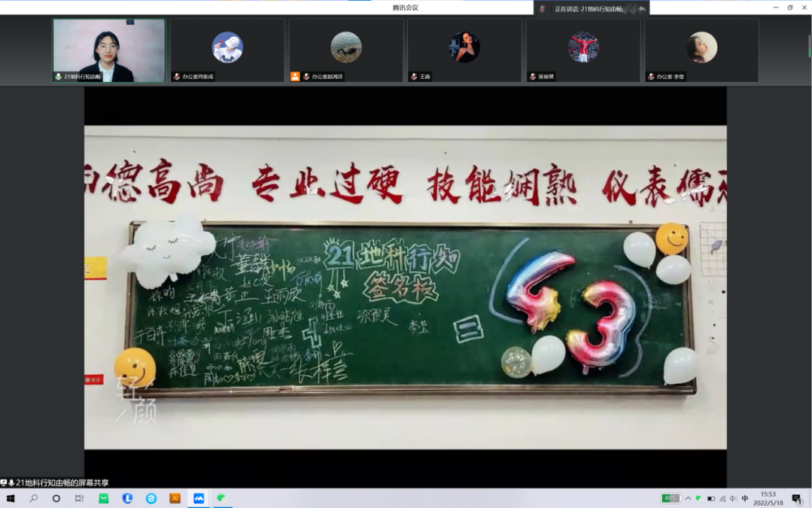Open Task View in taskbar
This screenshot has width=812, height=508.
[79, 498]
